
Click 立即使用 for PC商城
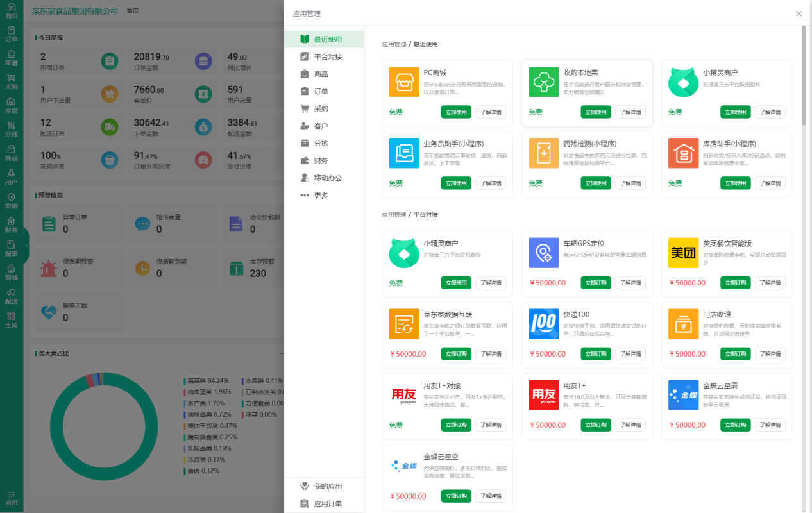pos(456,112)
